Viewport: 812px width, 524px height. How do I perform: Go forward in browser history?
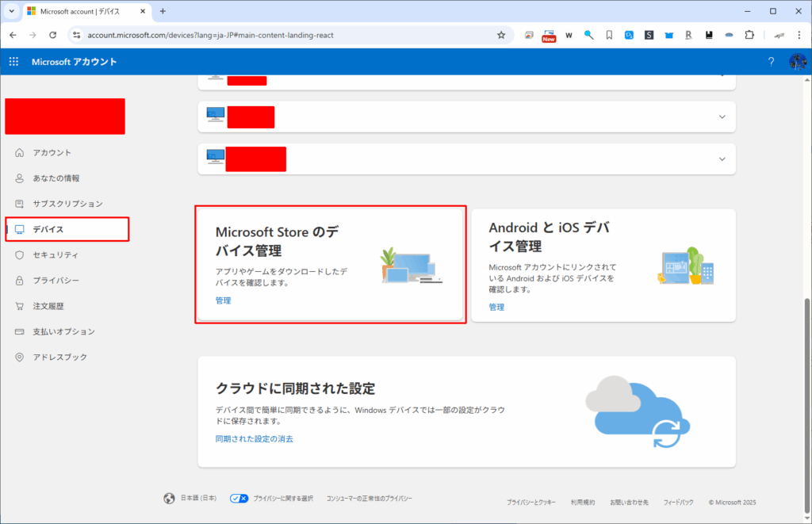point(33,35)
